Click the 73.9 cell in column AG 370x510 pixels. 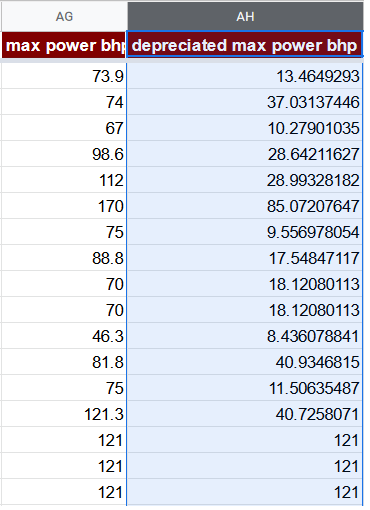pyautogui.click(x=63, y=76)
